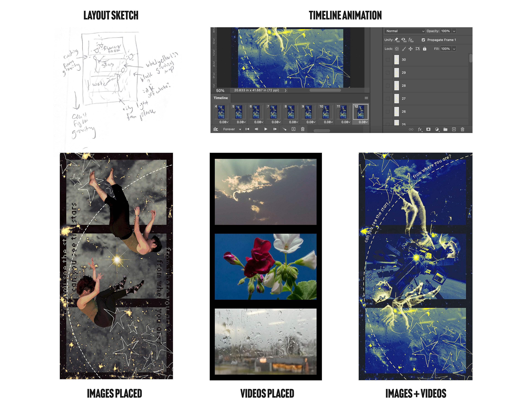Viewport: 532px width, 411px height.
Task: Play the frame animation
Action: point(266,129)
